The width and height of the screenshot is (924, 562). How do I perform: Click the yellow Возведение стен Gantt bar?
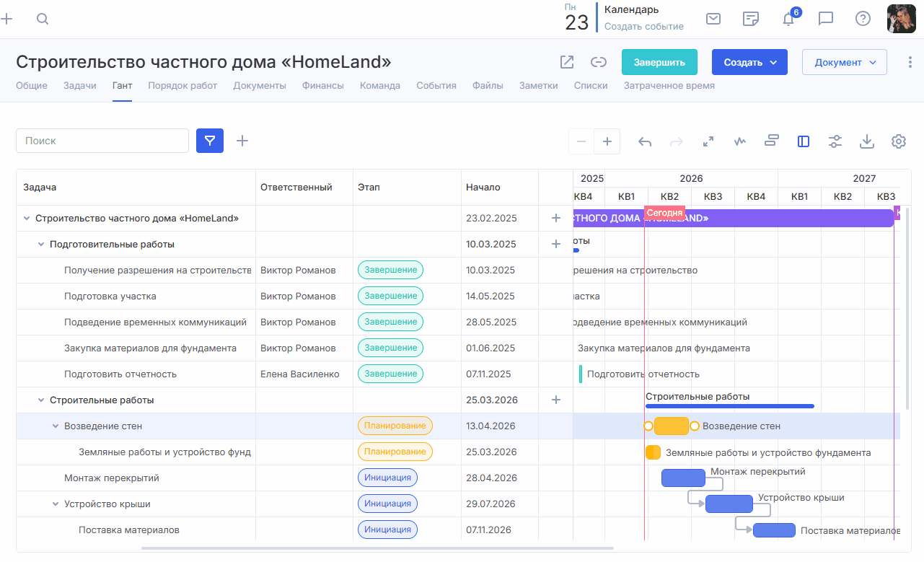click(x=671, y=426)
